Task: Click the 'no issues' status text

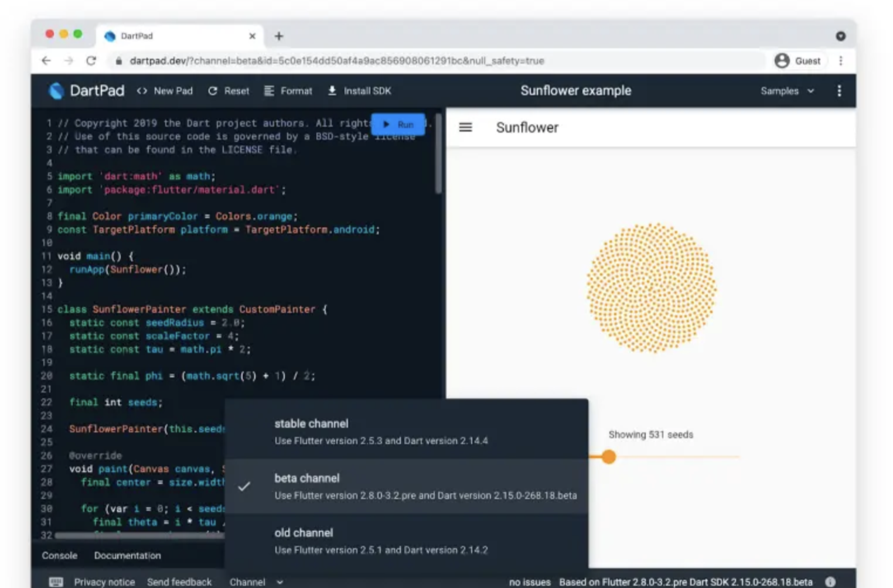Action: [x=530, y=582]
